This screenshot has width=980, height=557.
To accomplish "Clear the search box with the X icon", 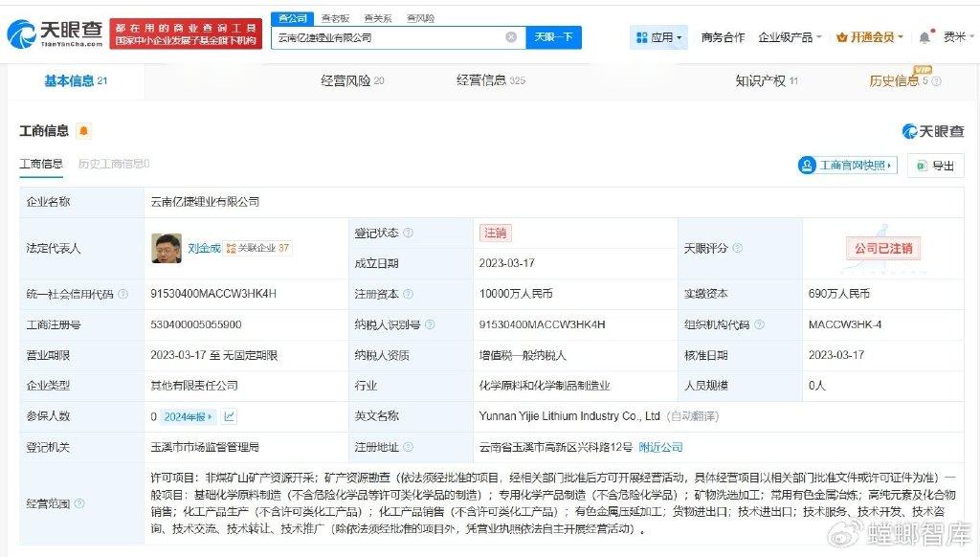I will [x=511, y=37].
